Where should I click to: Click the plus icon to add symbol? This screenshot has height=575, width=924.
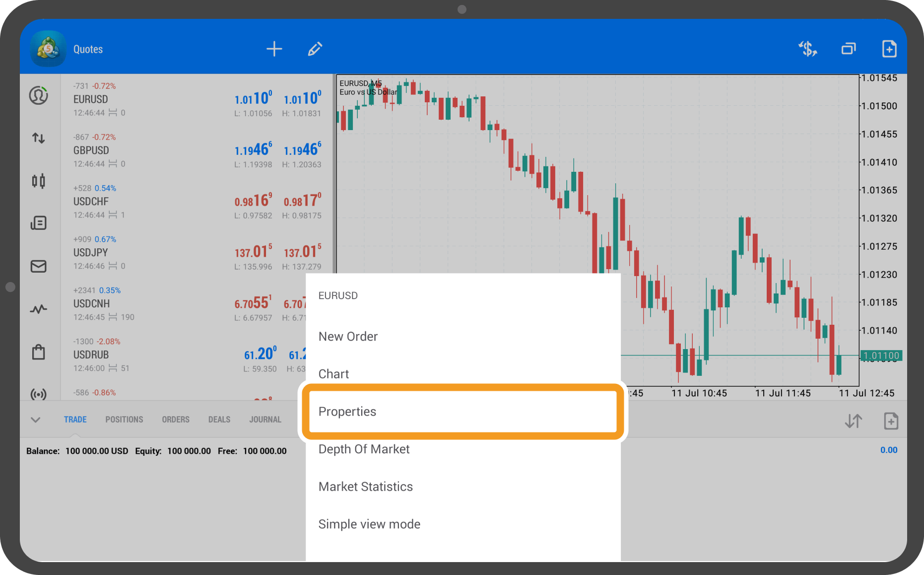[274, 49]
